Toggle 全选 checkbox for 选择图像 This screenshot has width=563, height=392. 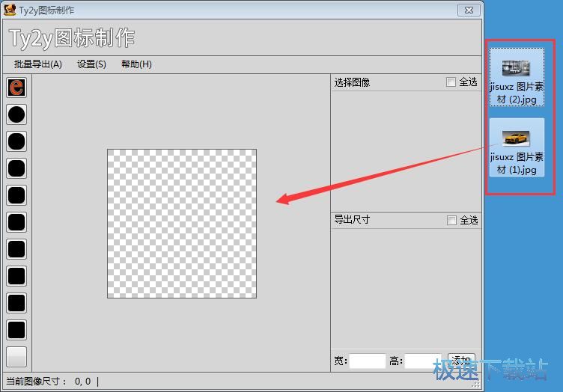tap(451, 82)
